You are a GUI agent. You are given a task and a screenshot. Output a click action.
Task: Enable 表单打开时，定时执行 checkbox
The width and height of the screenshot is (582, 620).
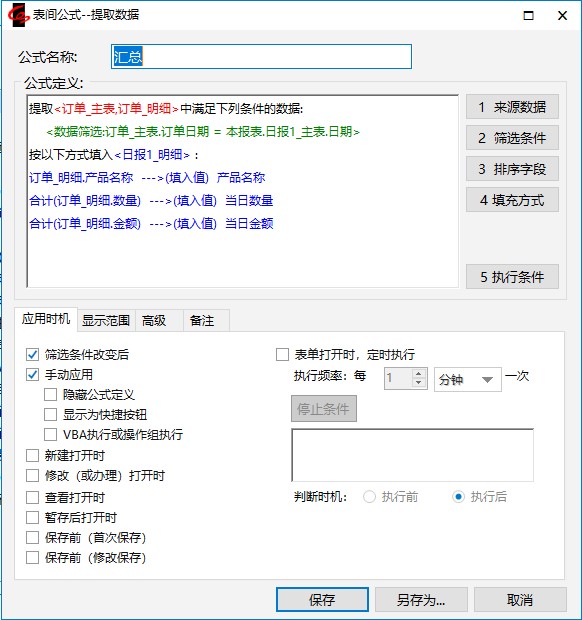(x=282, y=355)
